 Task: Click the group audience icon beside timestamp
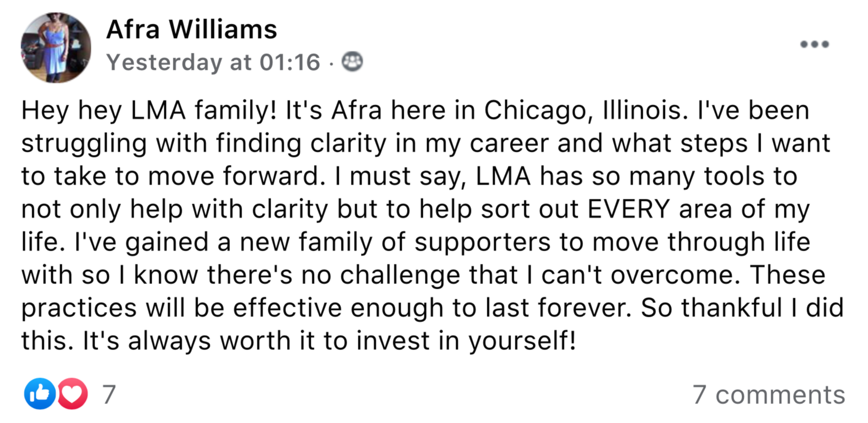coord(352,62)
